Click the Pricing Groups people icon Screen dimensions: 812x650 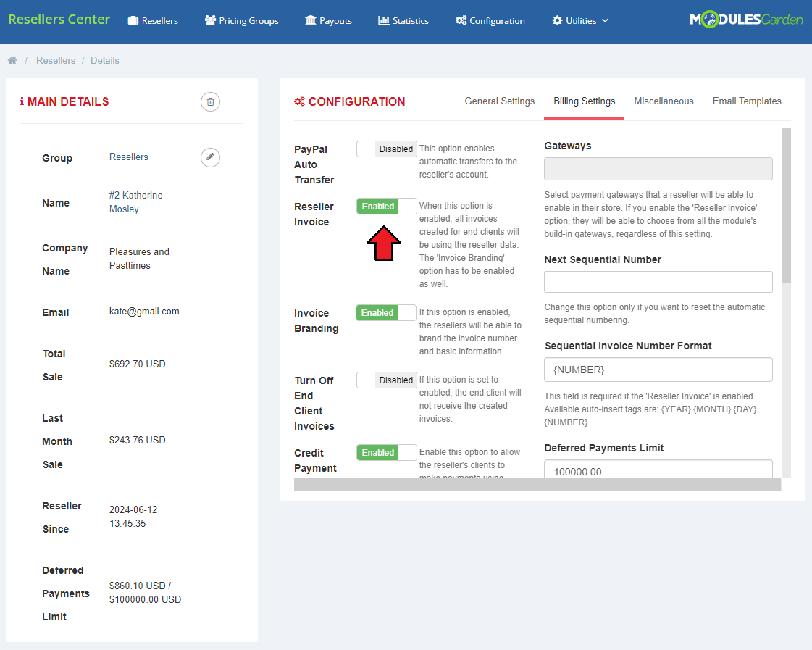point(210,21)
